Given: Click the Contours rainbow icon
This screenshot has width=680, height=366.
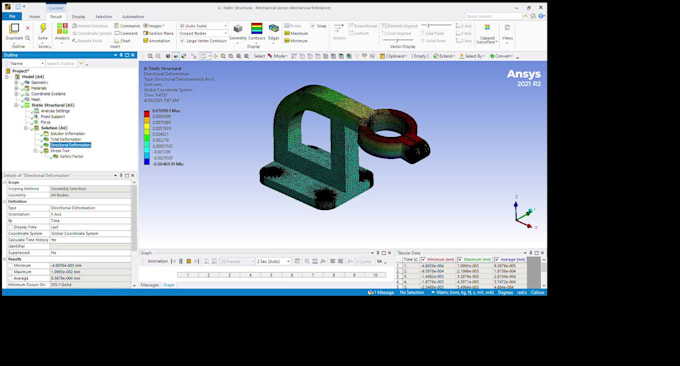Looking at the screenshot, I should 257,29.
